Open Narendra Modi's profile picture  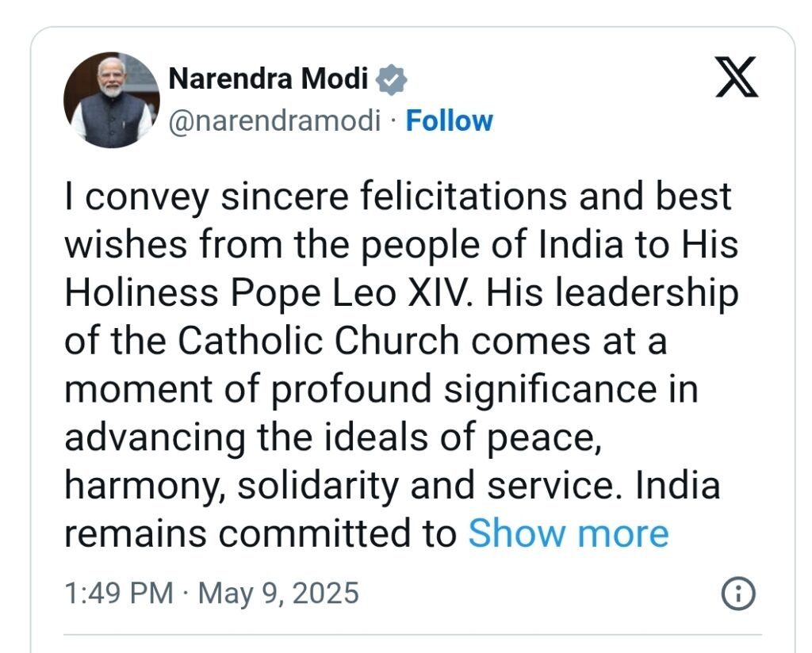click(111, 100)
